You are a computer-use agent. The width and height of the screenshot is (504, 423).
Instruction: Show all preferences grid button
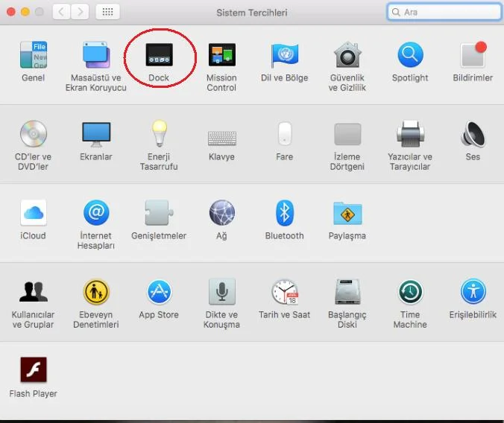107,12
